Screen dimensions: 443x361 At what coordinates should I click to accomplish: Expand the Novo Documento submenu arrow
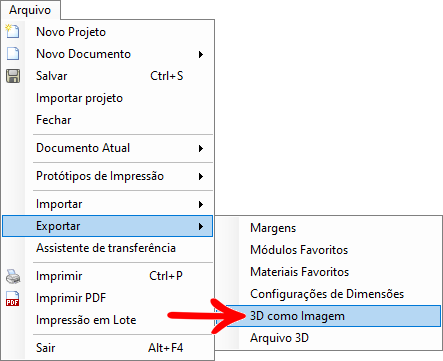tap(201, 54)
